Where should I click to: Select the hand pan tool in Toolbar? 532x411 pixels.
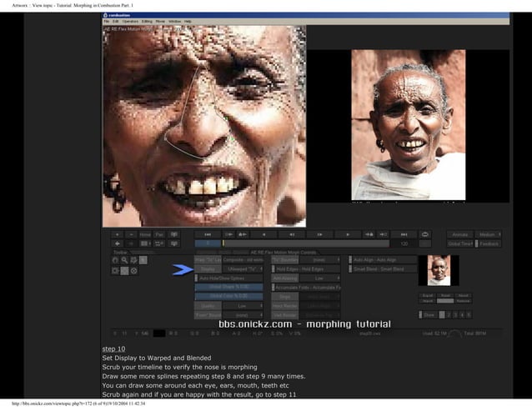tap(115, 260)
